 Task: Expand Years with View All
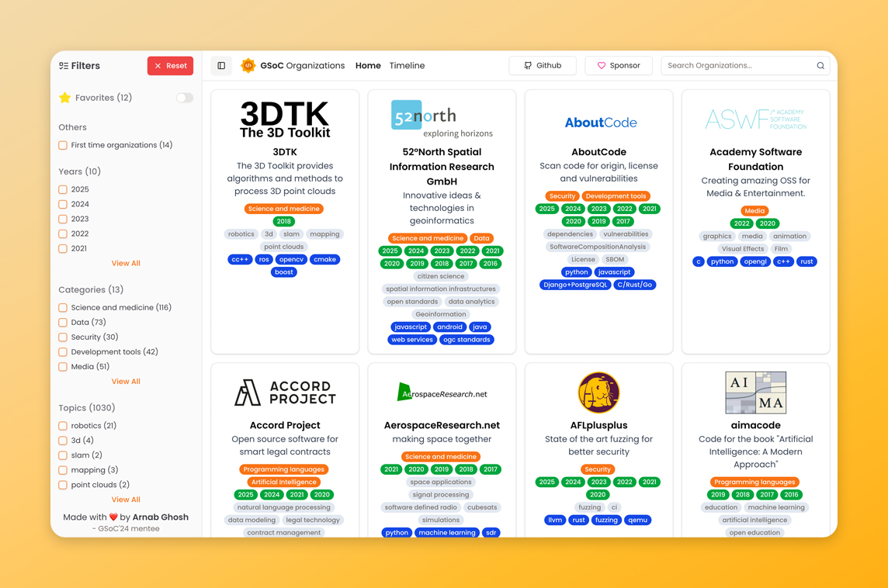[x=126, y=263]
